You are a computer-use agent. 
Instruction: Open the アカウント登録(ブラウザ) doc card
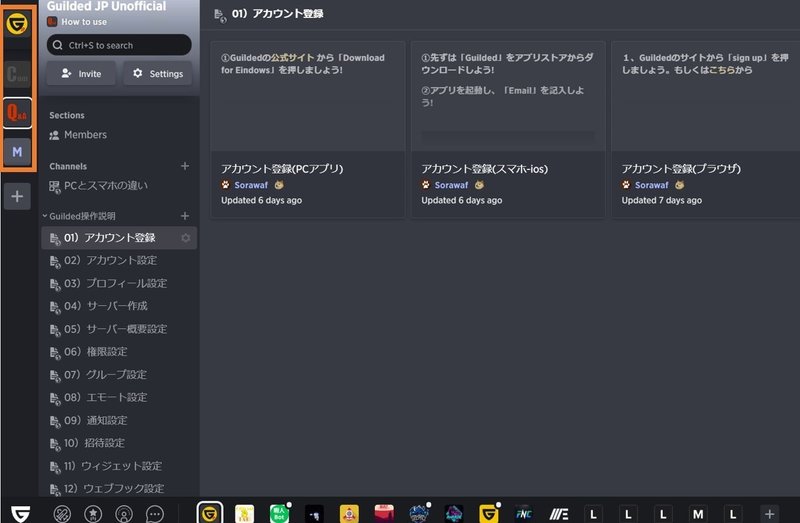[706, 130]
